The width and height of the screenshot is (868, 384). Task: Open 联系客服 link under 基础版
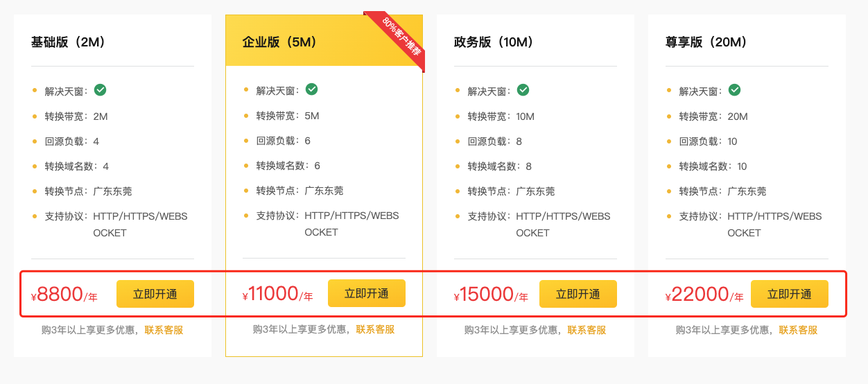[x=164, y=330]
